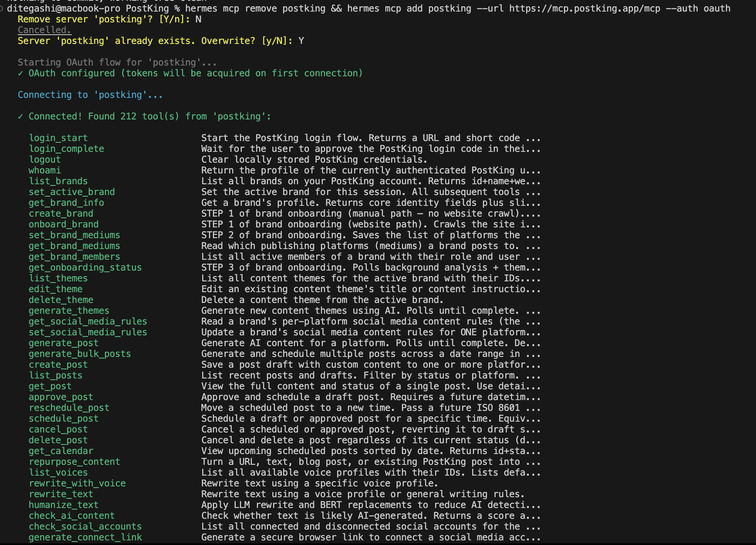Select the logout tool name
The width and height of the screenshot is (756, 545).
(45, 160)
